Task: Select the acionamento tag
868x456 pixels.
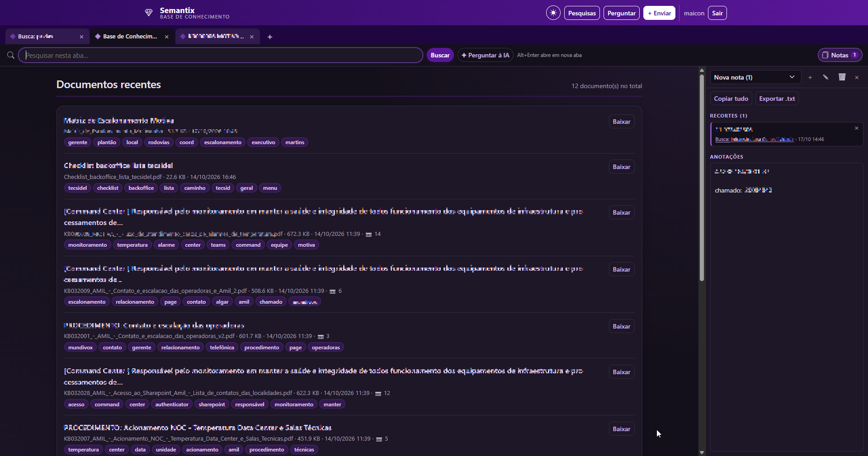Action: point(202,450)
